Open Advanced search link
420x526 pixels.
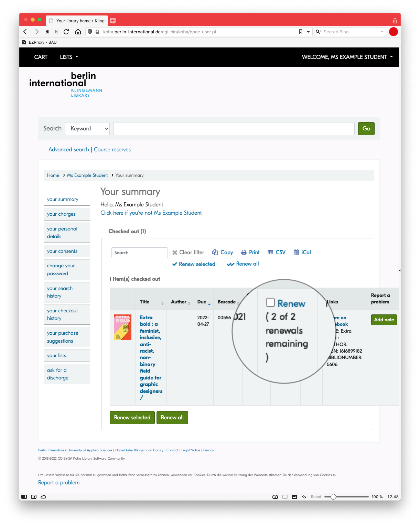[69, 150]
